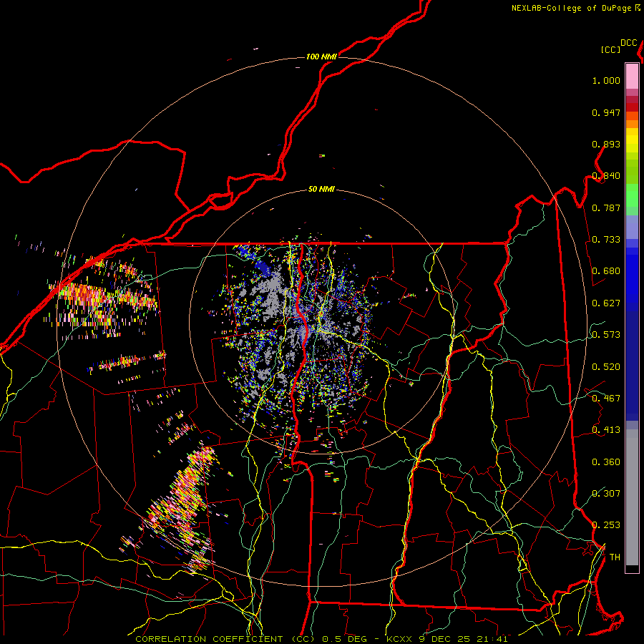Viewport: 644px width, 644px height.
Task: Select the 0.787 scale value
Action: pos(606,208)
